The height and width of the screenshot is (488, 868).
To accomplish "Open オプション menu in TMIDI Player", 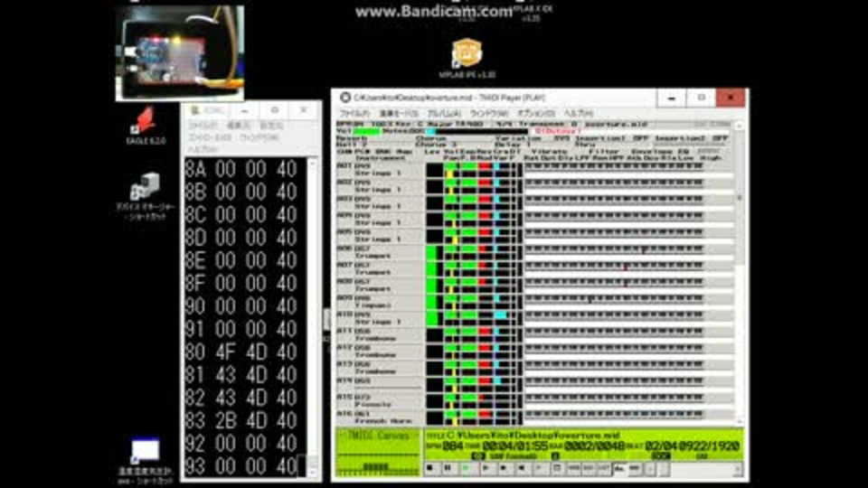I will coord(536,113).
